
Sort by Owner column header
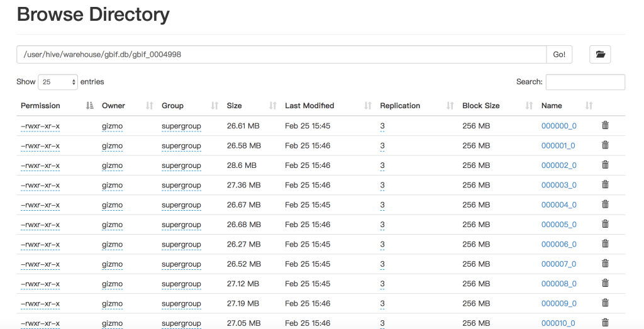pos(114,106)
